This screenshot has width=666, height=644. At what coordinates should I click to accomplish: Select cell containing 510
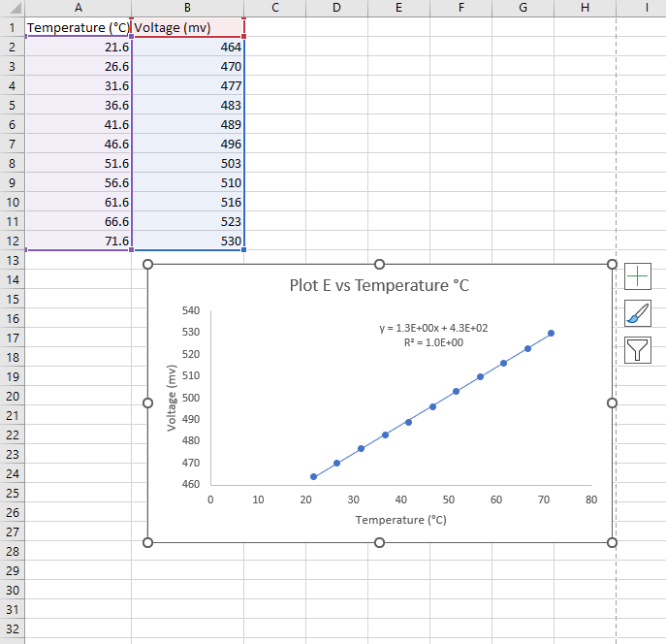point(188,182)
